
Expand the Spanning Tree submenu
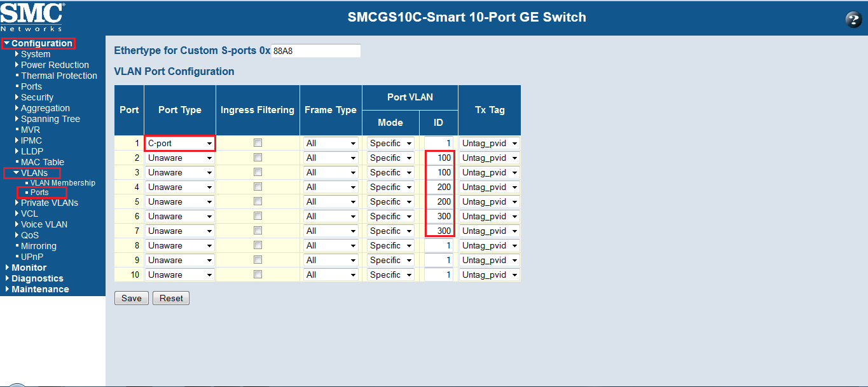tap(50, 119)
